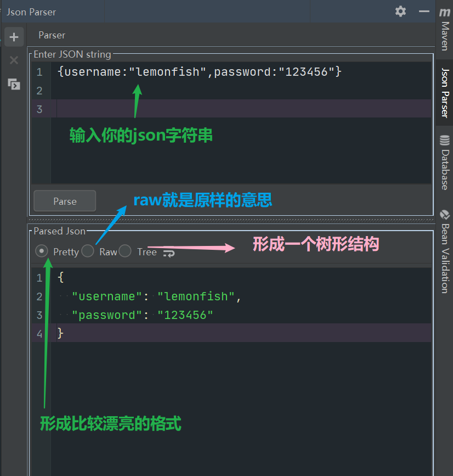Viewport: 453px width, 476px height.
Task: Click the "username" key in parsed output
Action: tap(107, 296)
